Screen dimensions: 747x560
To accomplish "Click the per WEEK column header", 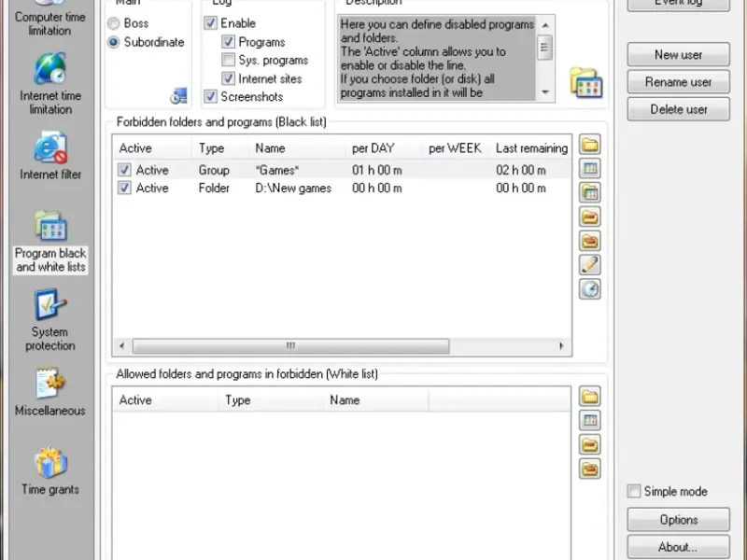I will 455,148.
